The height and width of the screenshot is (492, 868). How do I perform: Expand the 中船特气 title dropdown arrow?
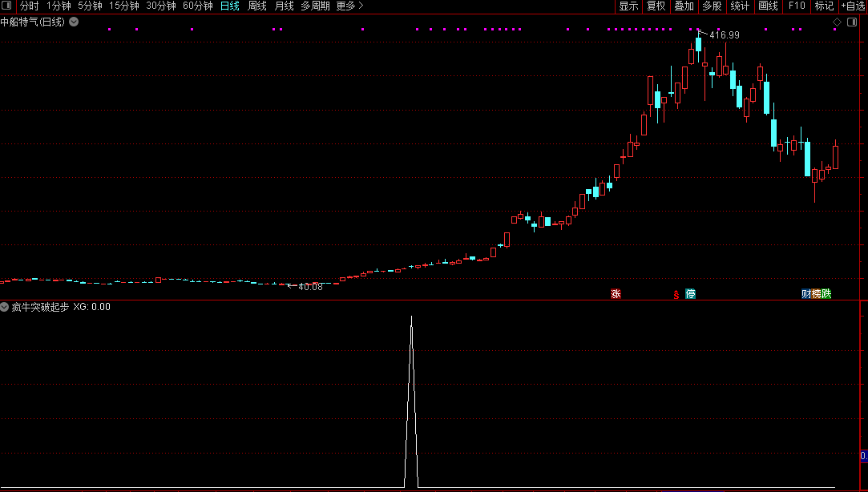74,22
